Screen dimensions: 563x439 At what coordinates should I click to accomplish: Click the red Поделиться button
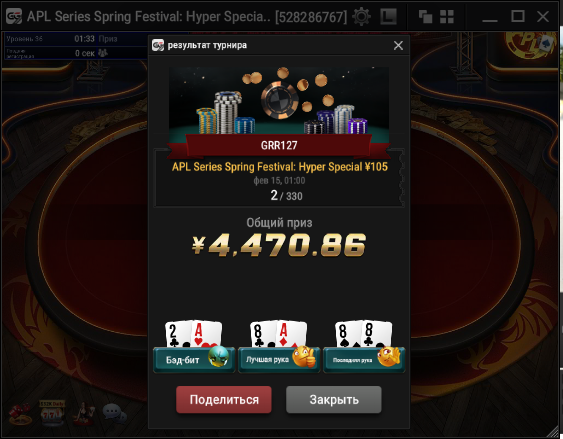pyautogui.click(x=224, y=400)
